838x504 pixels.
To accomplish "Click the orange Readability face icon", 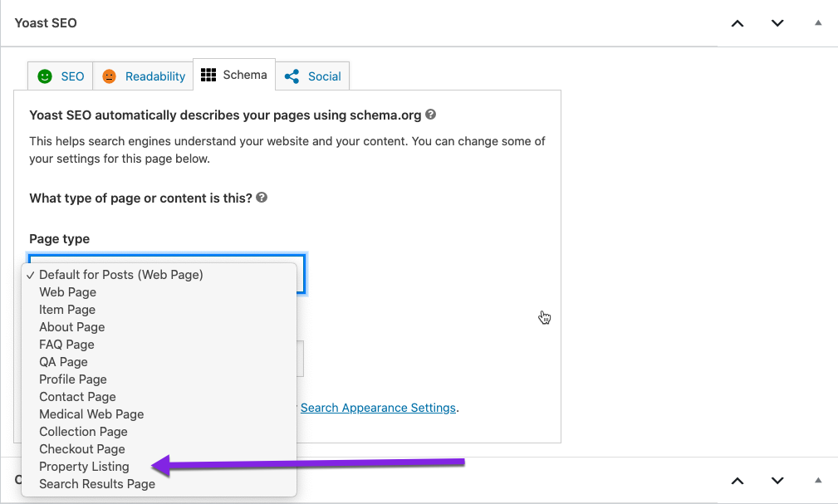I will (x=110, y=76).
